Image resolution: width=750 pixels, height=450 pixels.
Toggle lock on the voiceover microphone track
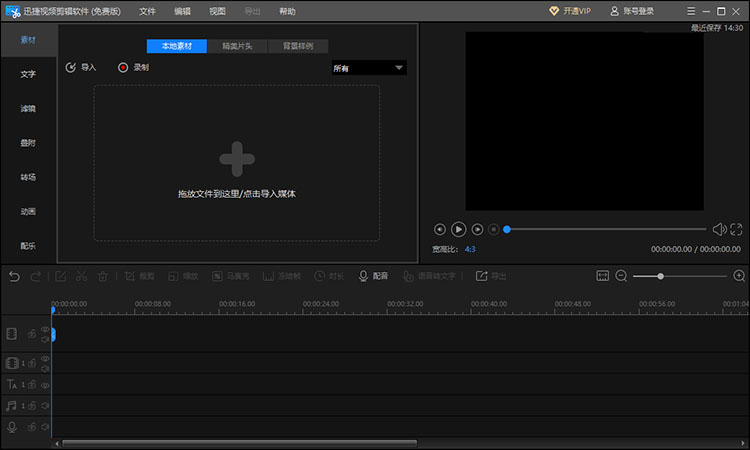[x=32, y=427]
